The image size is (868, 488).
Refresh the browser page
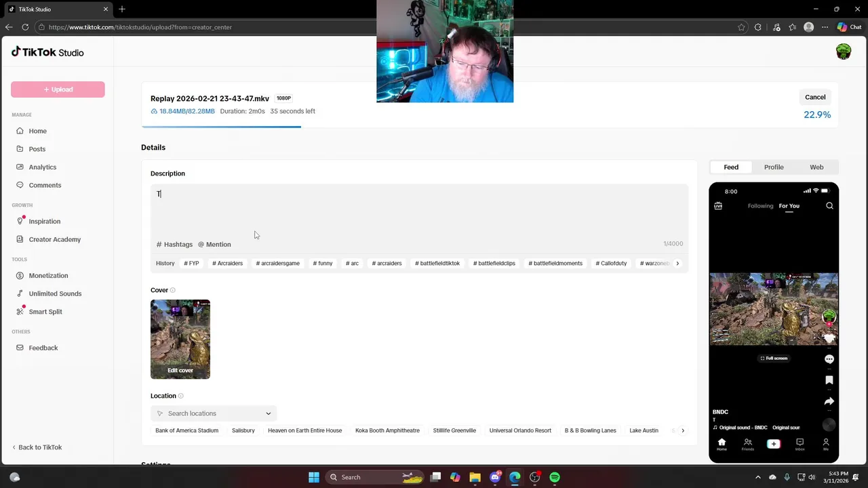25,27
